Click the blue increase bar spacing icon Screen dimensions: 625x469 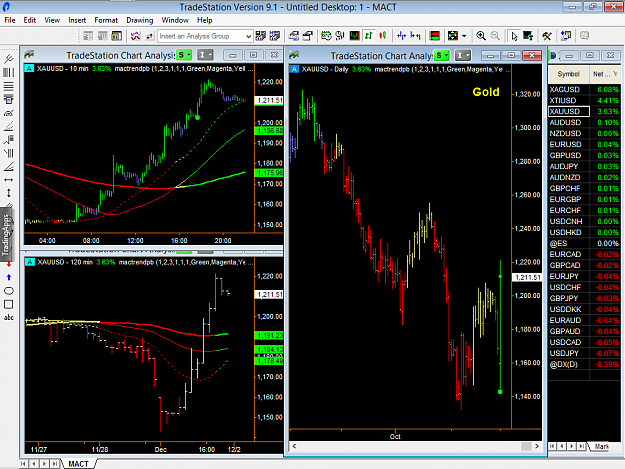(401, 36)
